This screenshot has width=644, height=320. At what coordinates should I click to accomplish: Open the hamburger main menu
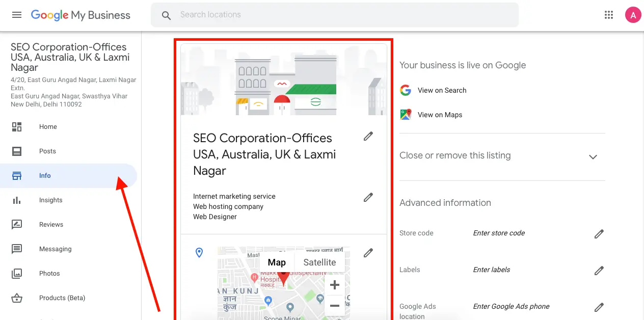17,15
